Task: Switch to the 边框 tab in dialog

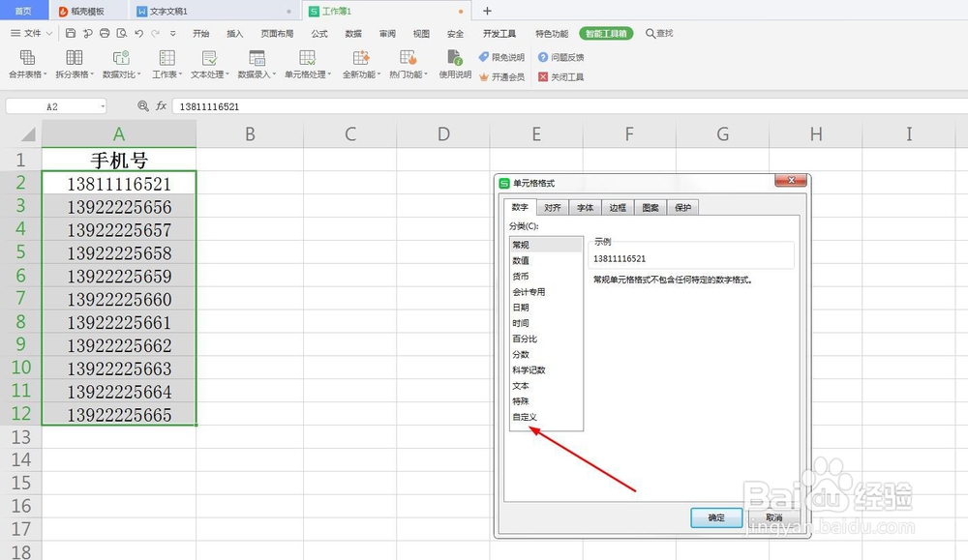Action: 618,207
